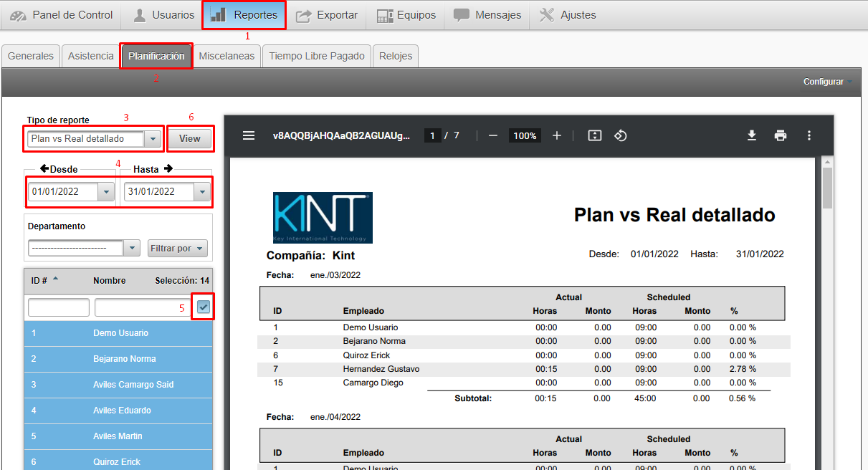Image resolution: width=868 pixels, height=470 pixels.
Task: Open the Departamento dropdown
Action: 132,247
